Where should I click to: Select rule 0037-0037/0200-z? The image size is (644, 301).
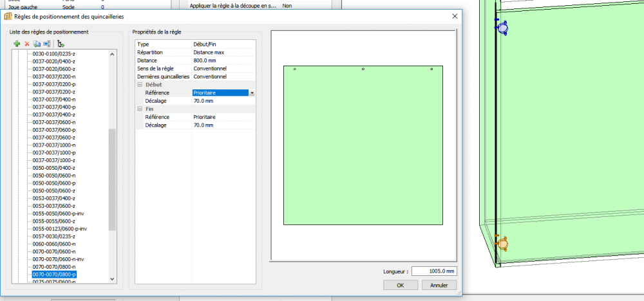[54, 92]
